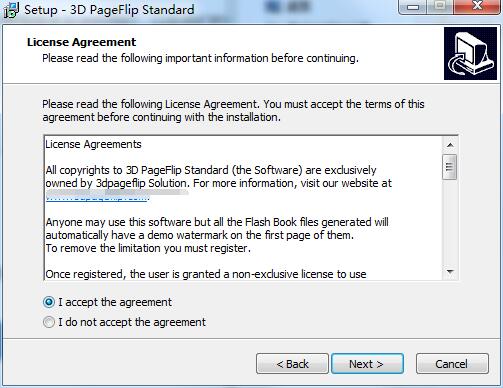Image resolution: width=503 pixels, height=388 pixels.
Task: Close the 3D PageFlip setup window
Action: 477,7
